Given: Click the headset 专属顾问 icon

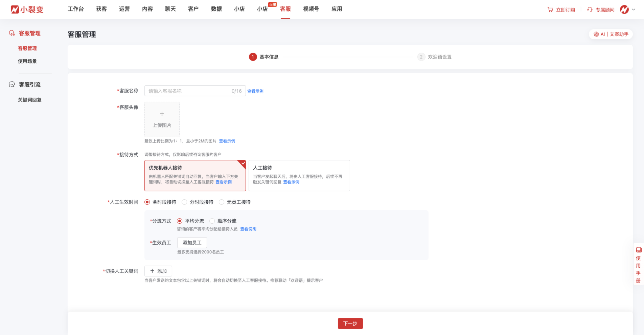Looking at the screenshot, I should click(x=590, y=10).
